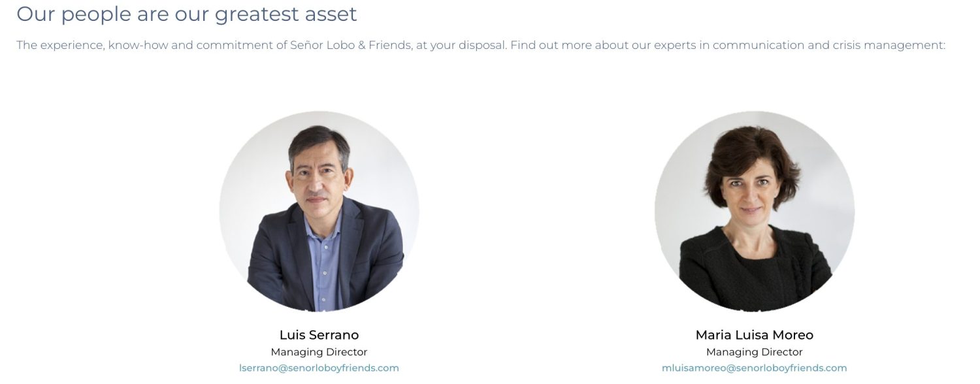Click Luis Serrano's email address link
980x384 pixels.
(319, 368)
